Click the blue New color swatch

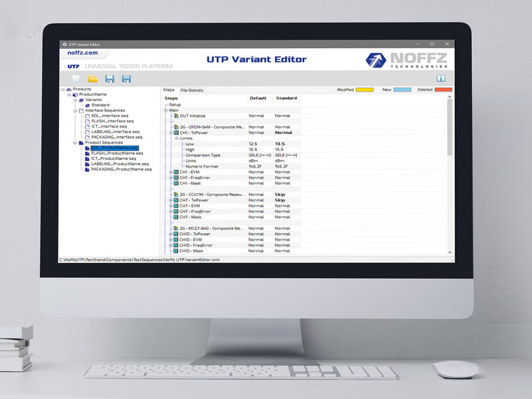[x=403, y=90]
